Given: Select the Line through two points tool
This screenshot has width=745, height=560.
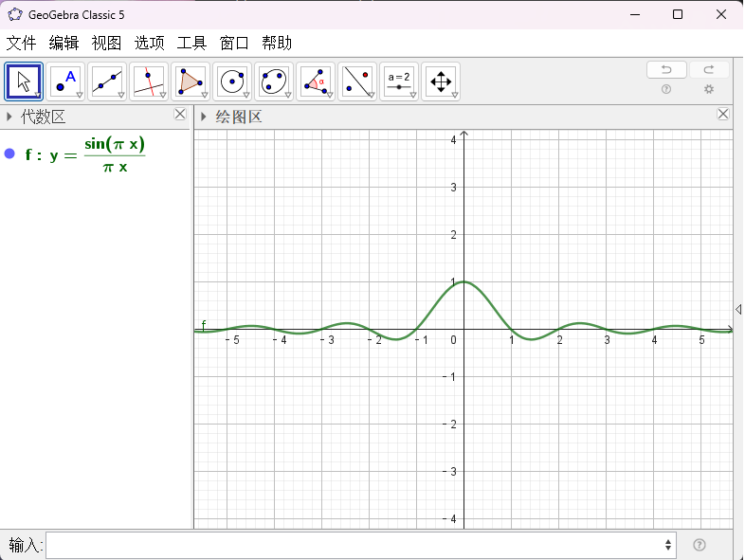Looking at the screenshot, I should point(107,81).
